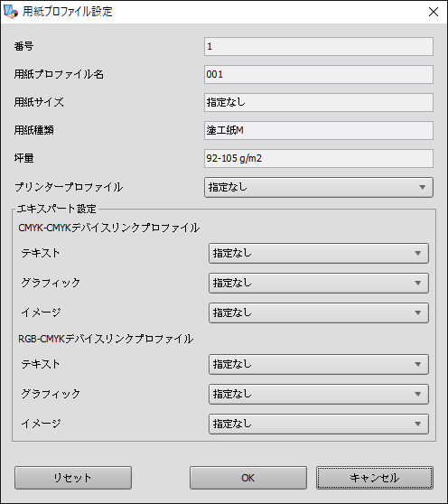Image resolution: width=448 pixels, height=504 pixels.
Task: Click the エキスパート設定 group title
Action: (x=57, y=209)
